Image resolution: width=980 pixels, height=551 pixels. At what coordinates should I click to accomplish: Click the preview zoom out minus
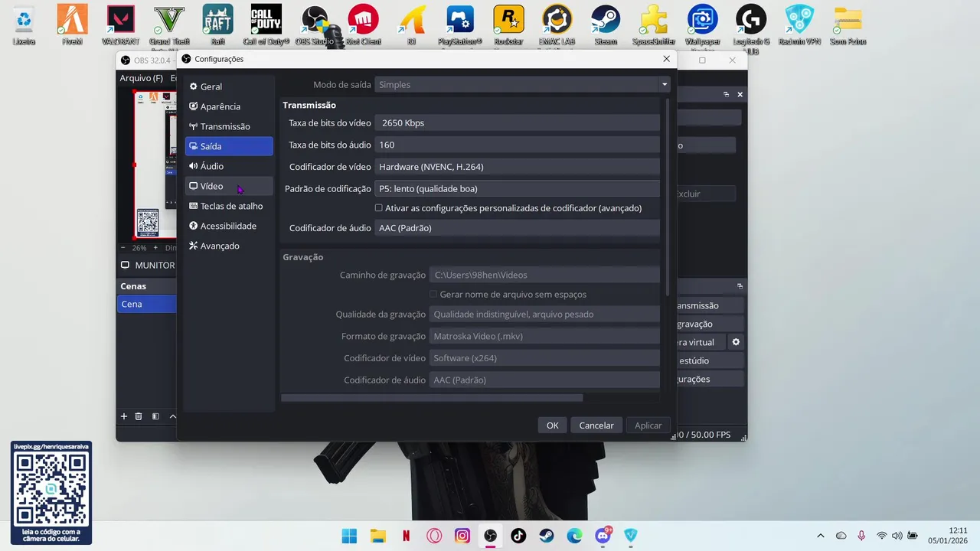pyautogui.click(x=123, y=247)
